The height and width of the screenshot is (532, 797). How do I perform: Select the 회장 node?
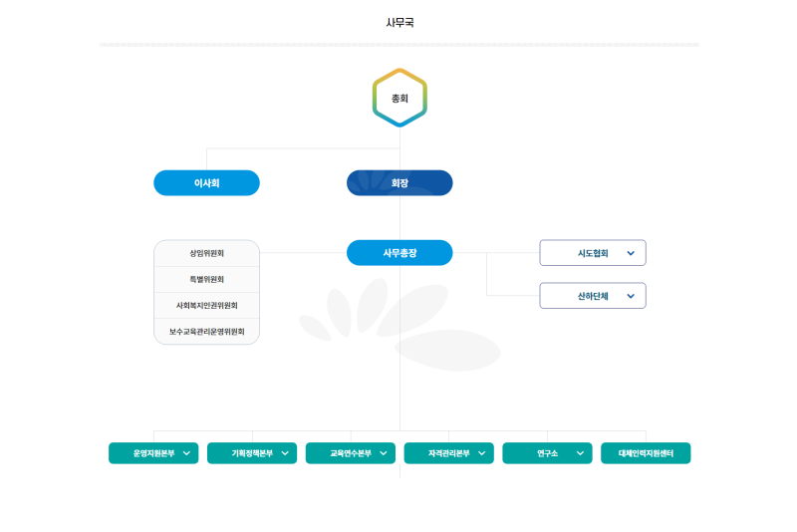399,183
